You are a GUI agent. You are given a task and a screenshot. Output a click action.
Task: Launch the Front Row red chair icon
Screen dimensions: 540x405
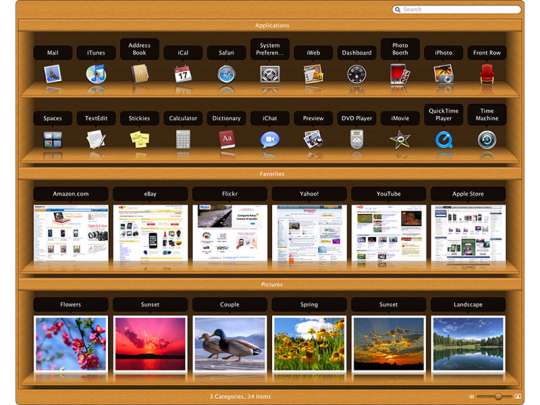click(487, 74)
